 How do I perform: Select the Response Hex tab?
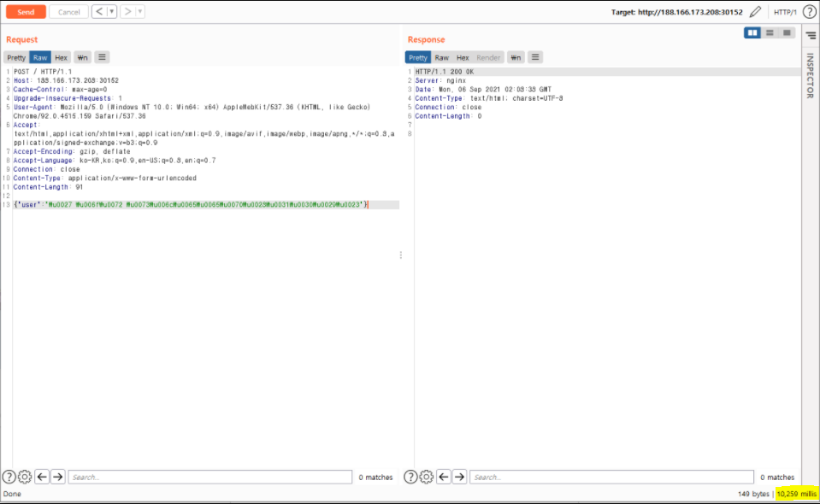463,57
